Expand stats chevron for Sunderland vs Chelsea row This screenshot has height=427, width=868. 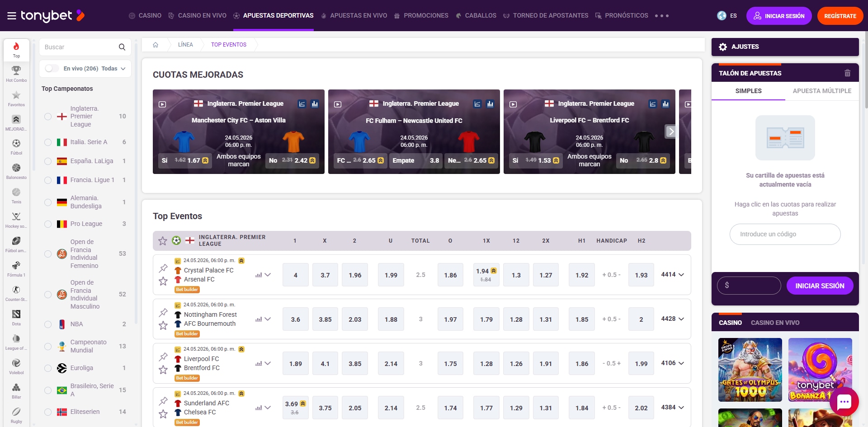click(x=268, y=408)
